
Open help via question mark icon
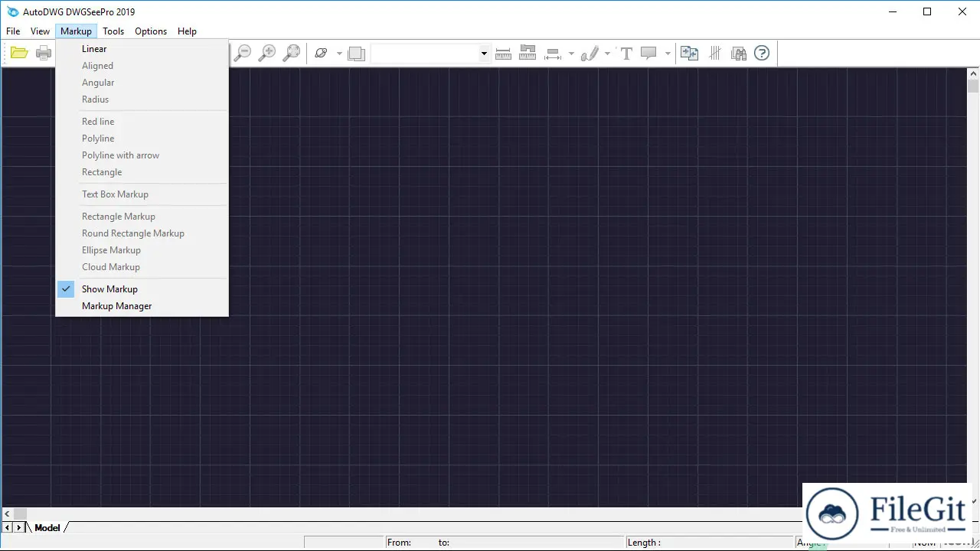[762, 53]
